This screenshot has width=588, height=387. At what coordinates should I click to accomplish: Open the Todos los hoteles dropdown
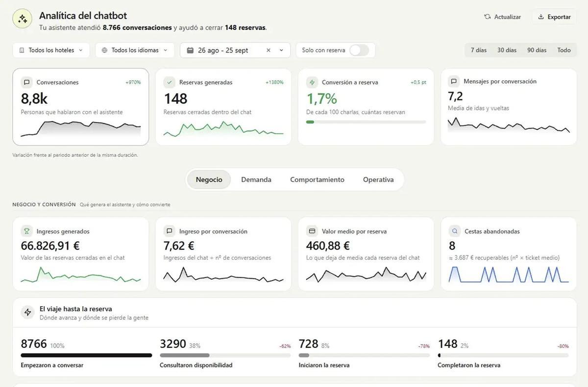tap(51, 50)
